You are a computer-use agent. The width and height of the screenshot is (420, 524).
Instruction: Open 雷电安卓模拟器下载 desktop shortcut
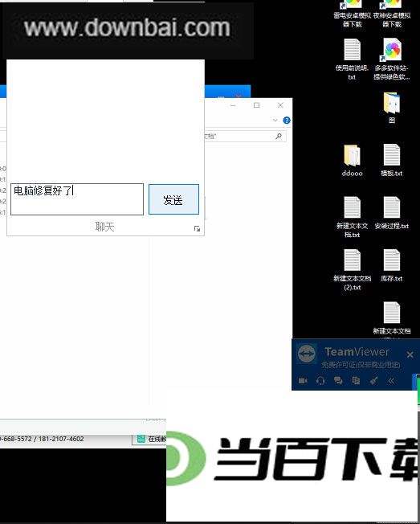click(353, 14)
